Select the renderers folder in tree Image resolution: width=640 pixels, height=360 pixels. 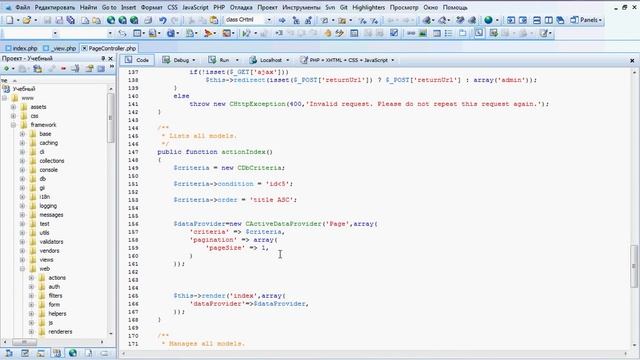[60, 331]
